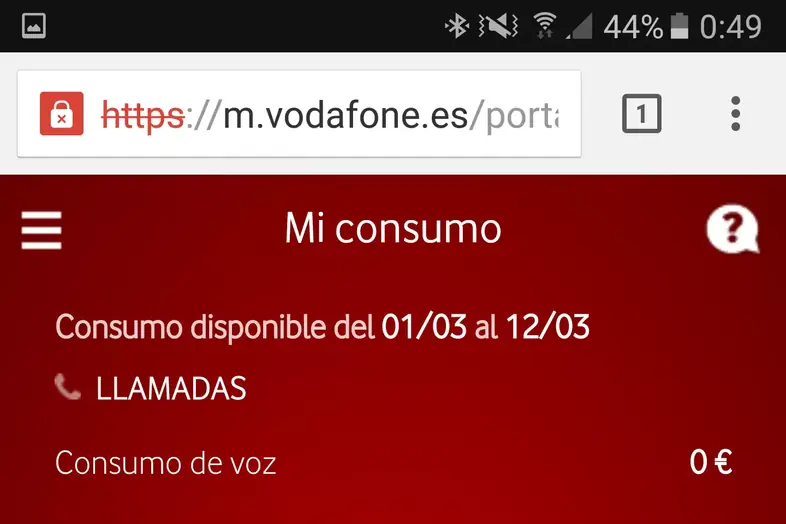Image resolution: width=786 pixels, height=524 pixels.
Task: Tap the struck-through https text in URL
Action: coord(142,116)
